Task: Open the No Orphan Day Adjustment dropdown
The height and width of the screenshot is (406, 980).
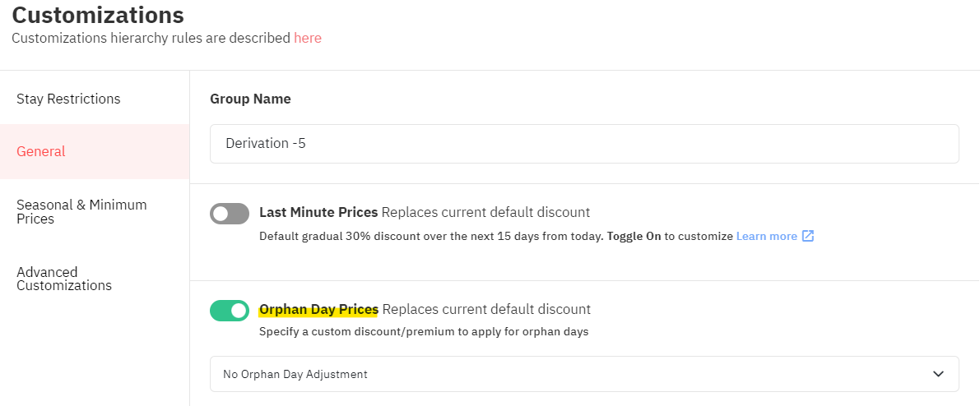Action: click(x=584, y=374)
